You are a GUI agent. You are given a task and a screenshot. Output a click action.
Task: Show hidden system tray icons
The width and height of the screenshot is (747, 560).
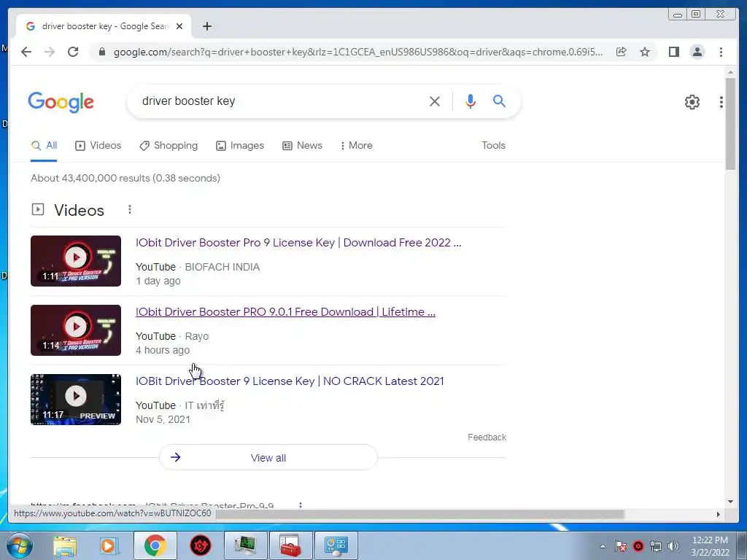(x=603, y=546)
